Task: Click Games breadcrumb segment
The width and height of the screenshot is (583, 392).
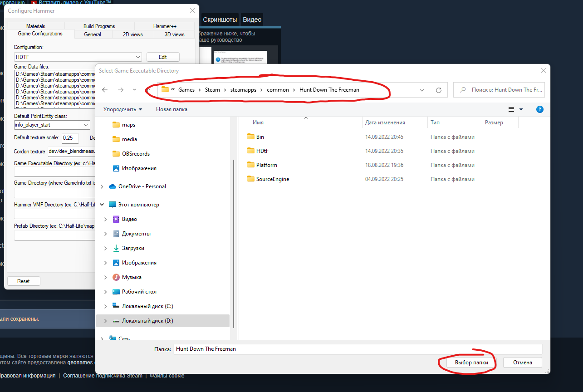Action: pos(186,90)
